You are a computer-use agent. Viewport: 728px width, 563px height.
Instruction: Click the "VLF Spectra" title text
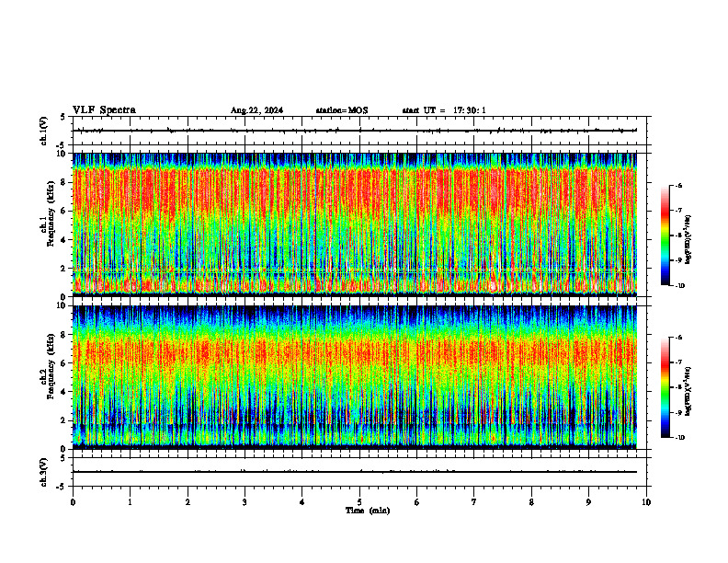104,110
